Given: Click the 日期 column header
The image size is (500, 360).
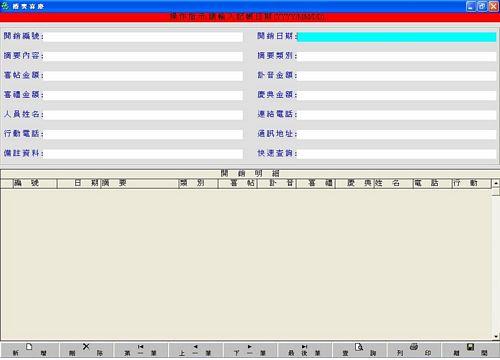Looking at the screenshot, I should click(x=79, y=183).
